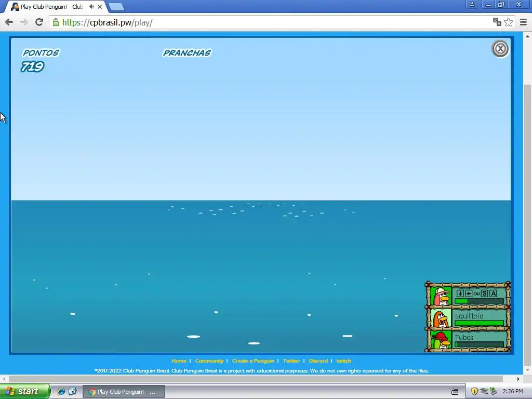Click the S key icon

pos(485,294)
